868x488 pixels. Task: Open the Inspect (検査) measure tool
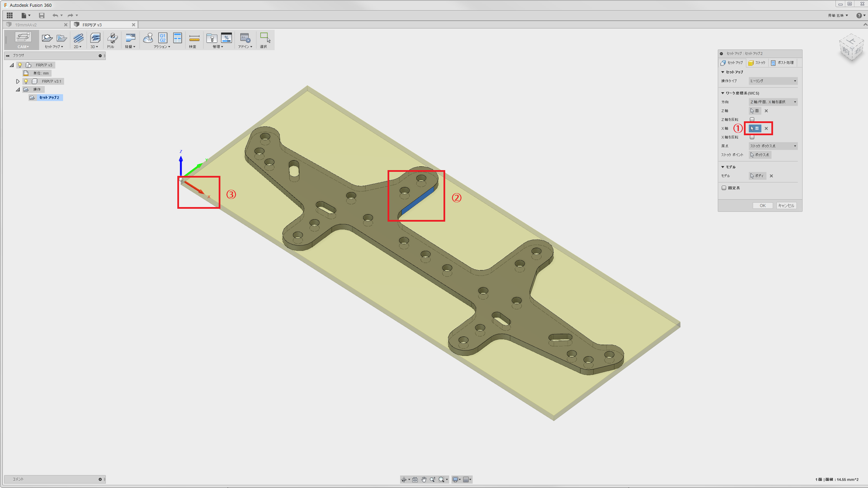(194, 38)
